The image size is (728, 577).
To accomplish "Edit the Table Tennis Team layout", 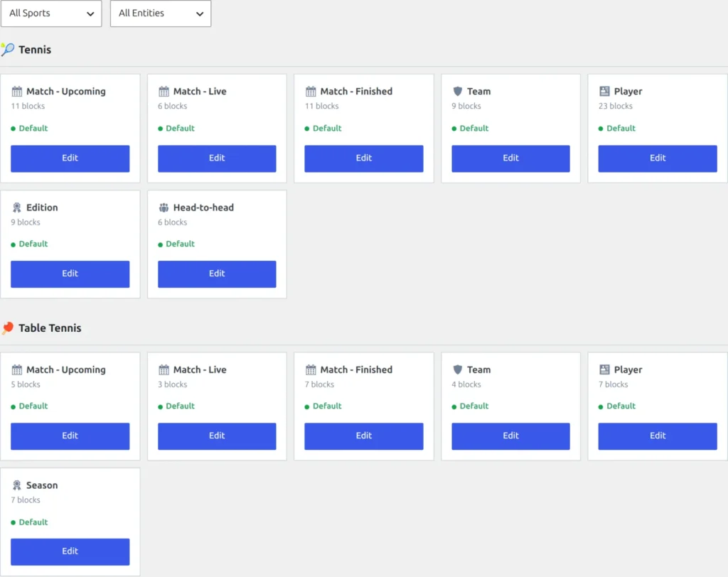I will click(510, 436).
